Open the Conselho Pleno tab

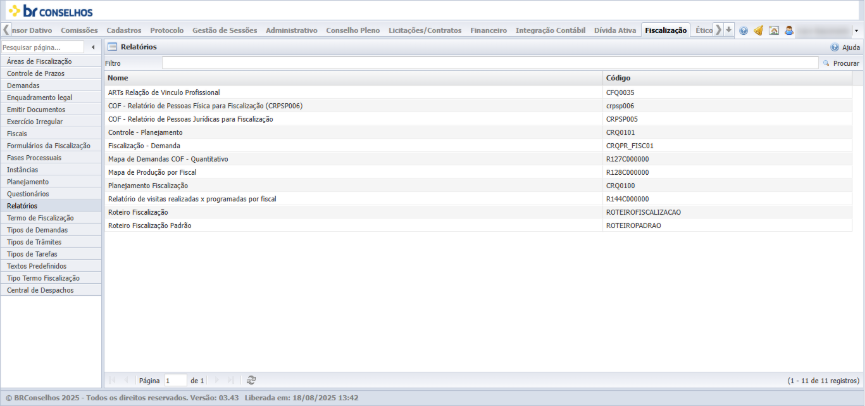[x=353, y=30]
